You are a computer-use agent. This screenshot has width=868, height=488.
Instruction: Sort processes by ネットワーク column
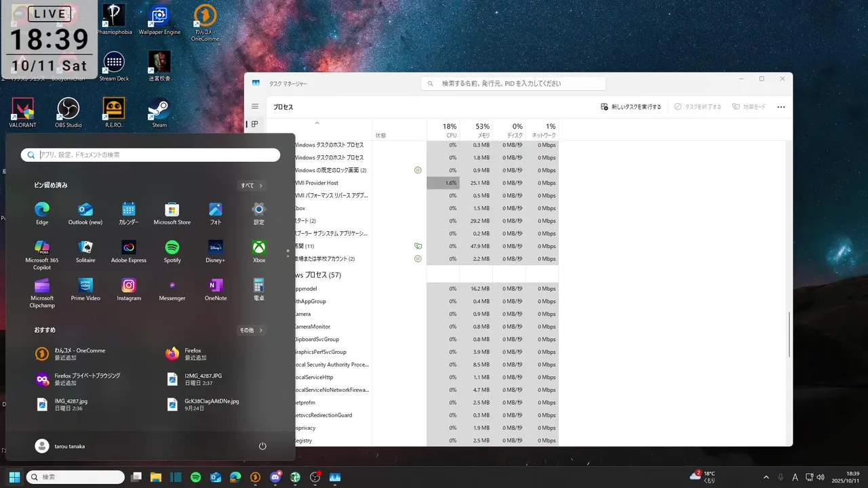pos(542,129)
